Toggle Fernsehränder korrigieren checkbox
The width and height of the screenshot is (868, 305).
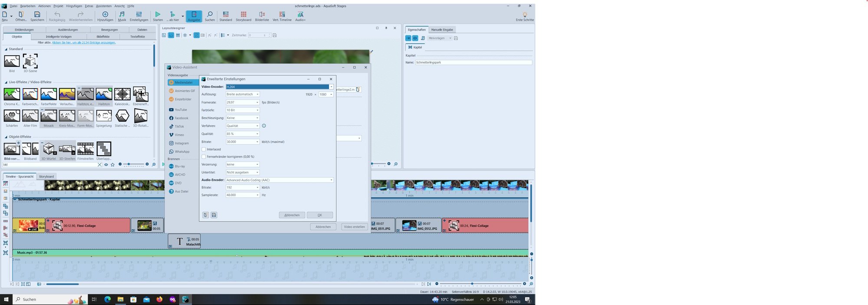pos(204,157)
